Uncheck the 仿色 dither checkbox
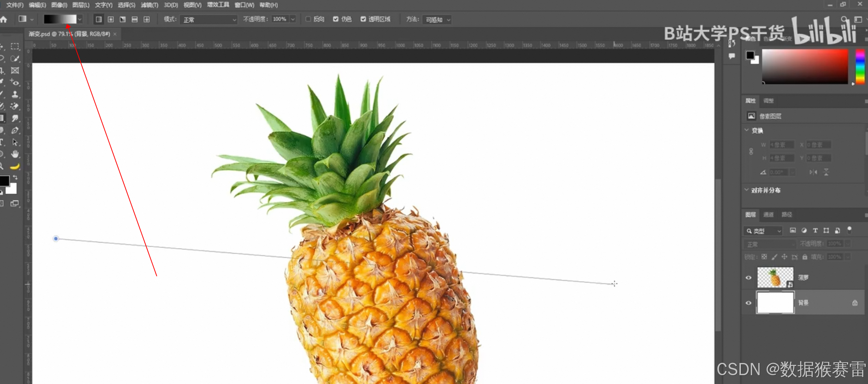 (x=335, y=19)
